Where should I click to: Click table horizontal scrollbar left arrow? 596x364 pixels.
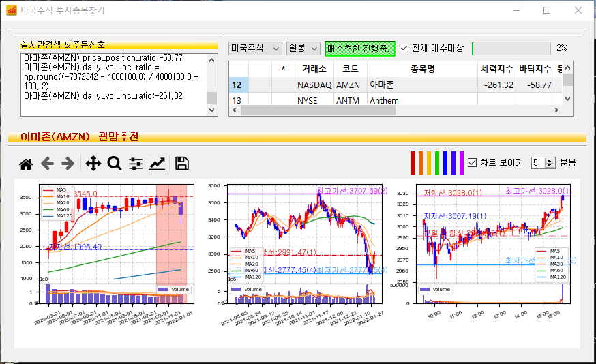point(235,110)
